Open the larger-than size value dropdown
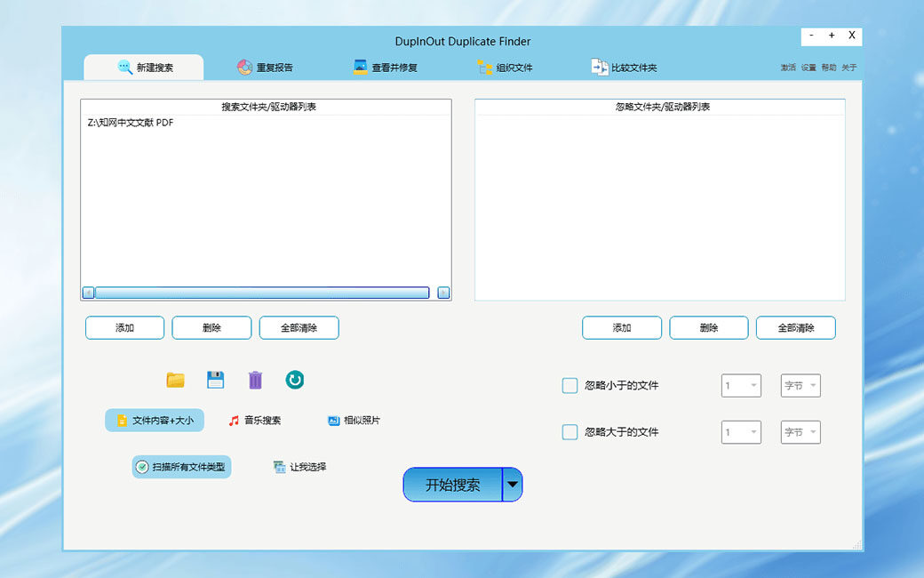This screenshot has width=924, height=578. (741, 432)
